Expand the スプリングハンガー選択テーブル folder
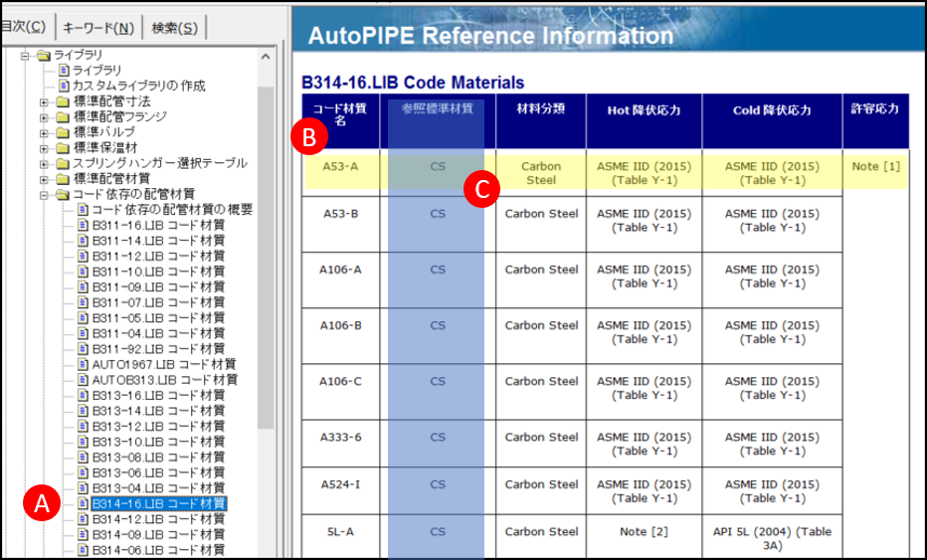Screen dimensions: 927x560 pyautogui.click(x=44, y=164)
